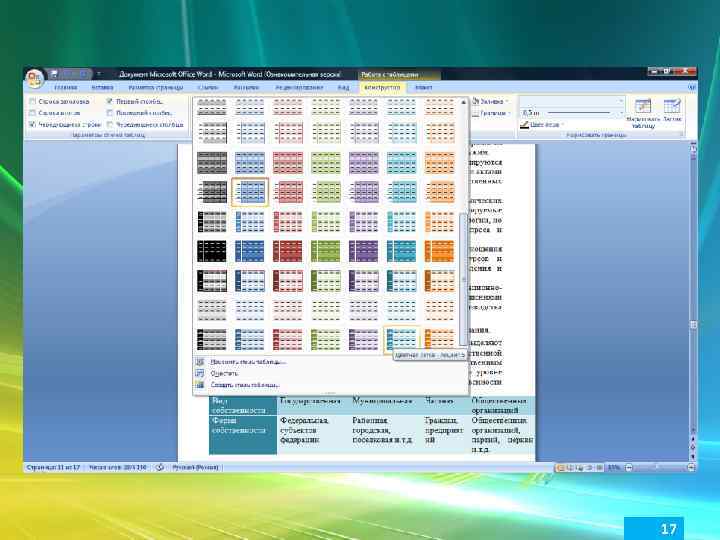The image size is (720, 540).
Task: Choose New Table Style (Создать стиль таблицы) option
Action: pyautogui.click(x=245, y=385)
